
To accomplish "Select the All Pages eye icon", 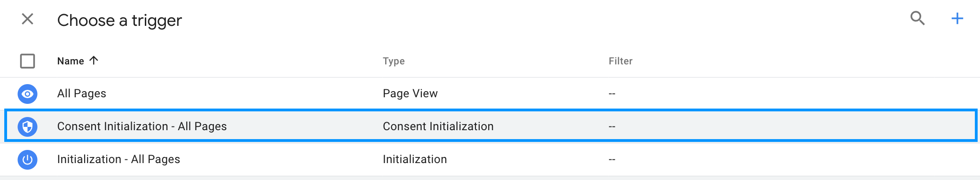I will click(28, 94).
